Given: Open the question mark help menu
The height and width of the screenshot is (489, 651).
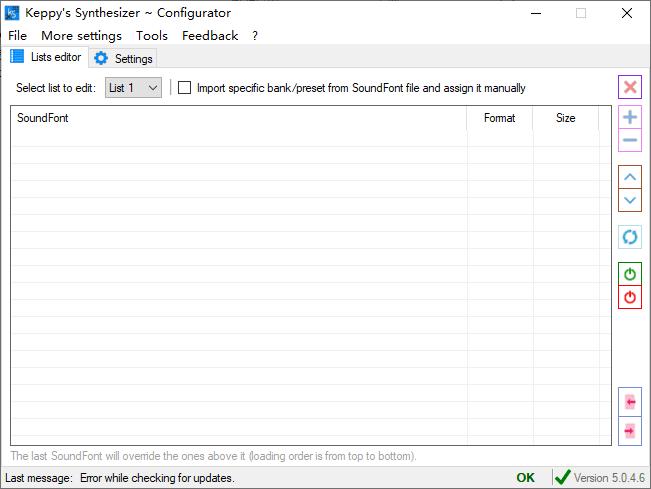Looking at the screenshot, I should coord(255,36).
